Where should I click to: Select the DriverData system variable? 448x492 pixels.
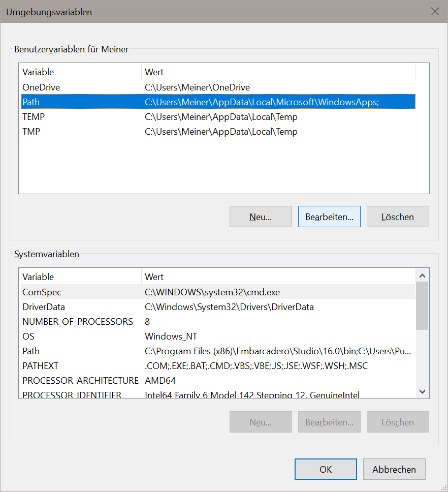pyautogui.click(x=44, y=307)
